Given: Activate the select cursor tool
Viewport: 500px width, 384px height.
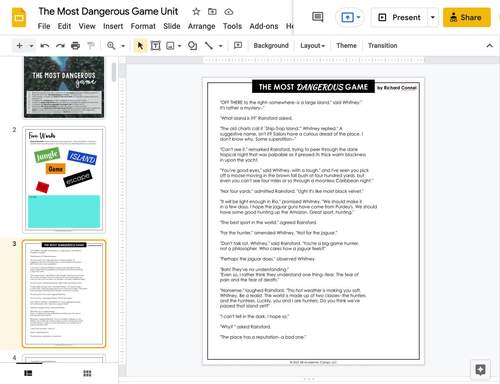Looking at the screenshot, I should click(x=140, y=46).
